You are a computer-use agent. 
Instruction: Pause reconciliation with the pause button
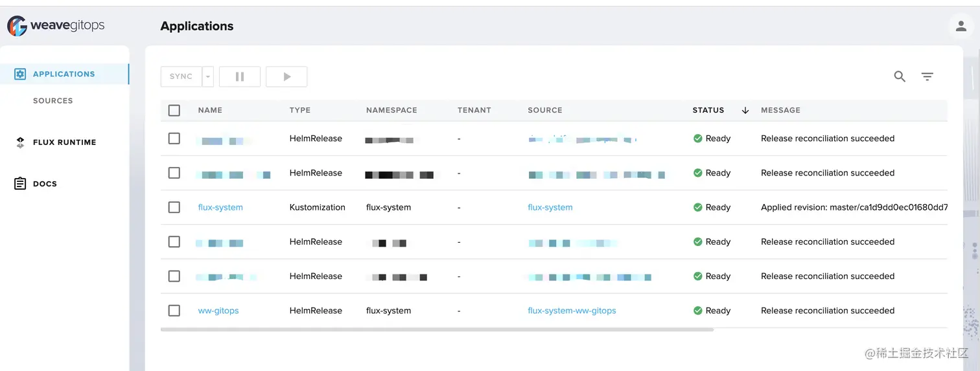tap(240, 76)
